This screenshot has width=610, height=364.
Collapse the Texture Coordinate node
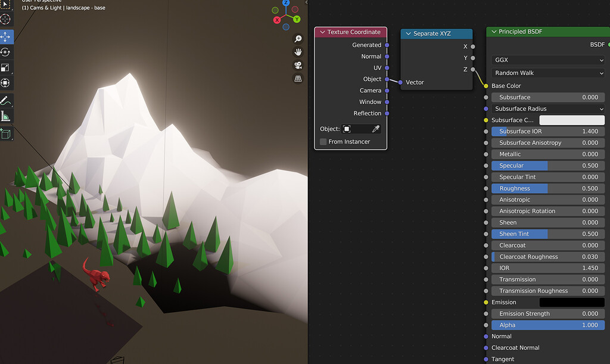322,32
